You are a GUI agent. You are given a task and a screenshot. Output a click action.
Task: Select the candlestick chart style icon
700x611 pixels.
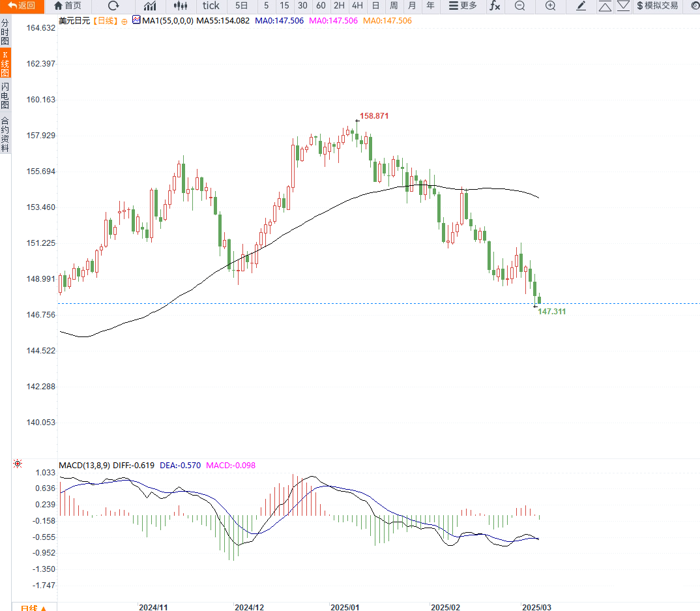coord(181,6)
